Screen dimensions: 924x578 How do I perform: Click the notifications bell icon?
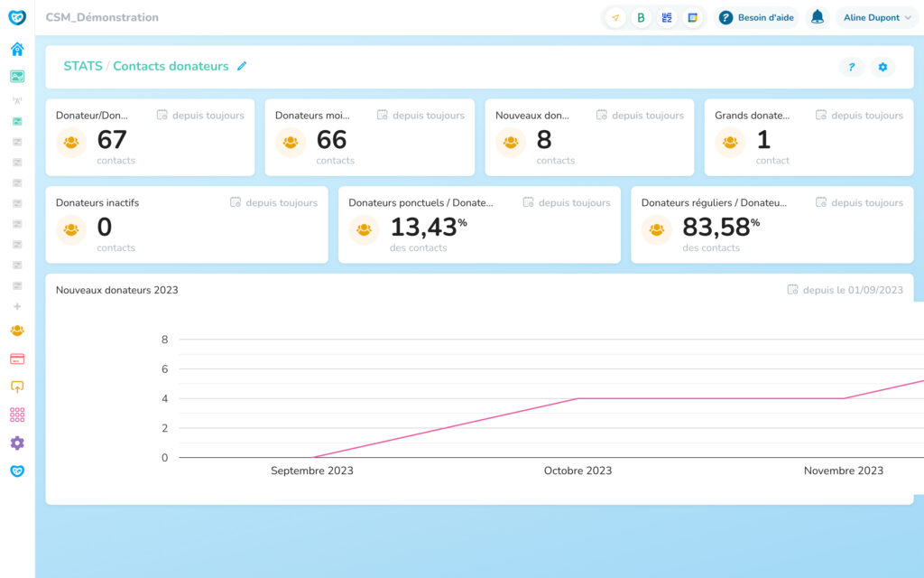(817, 17)
